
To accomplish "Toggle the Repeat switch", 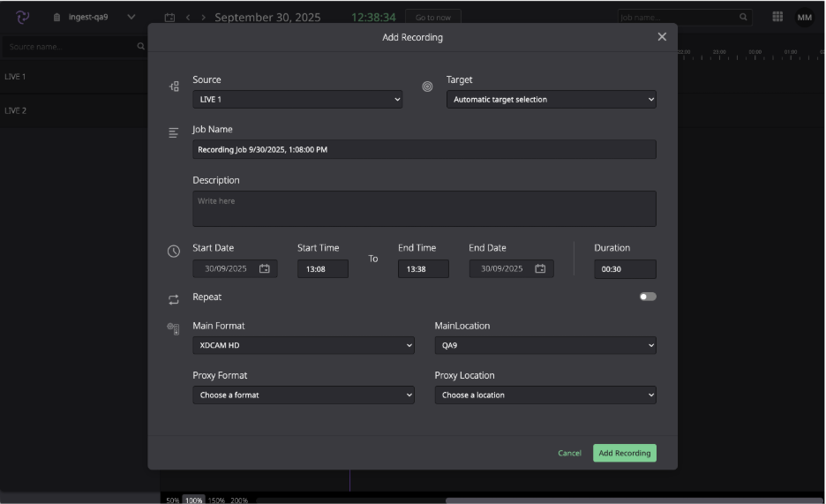I will [648, 297].
